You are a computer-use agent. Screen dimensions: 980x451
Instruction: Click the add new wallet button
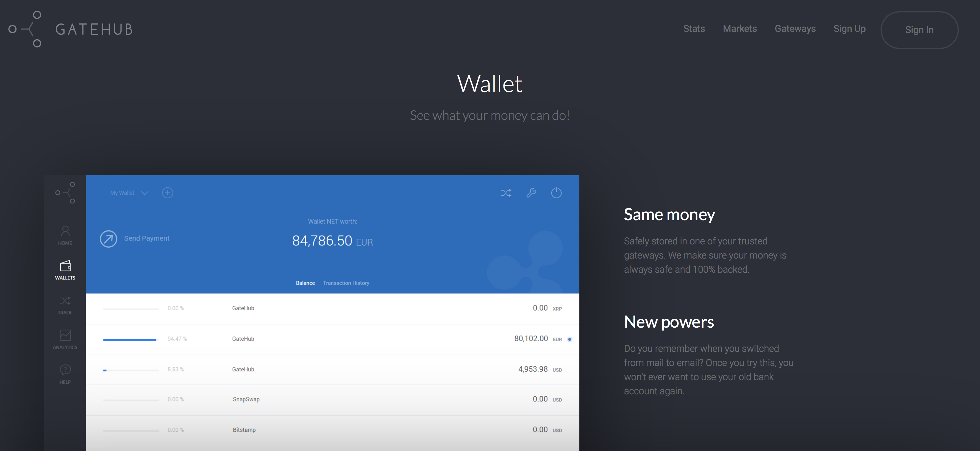pyautogui.click(x=168, y=193)
